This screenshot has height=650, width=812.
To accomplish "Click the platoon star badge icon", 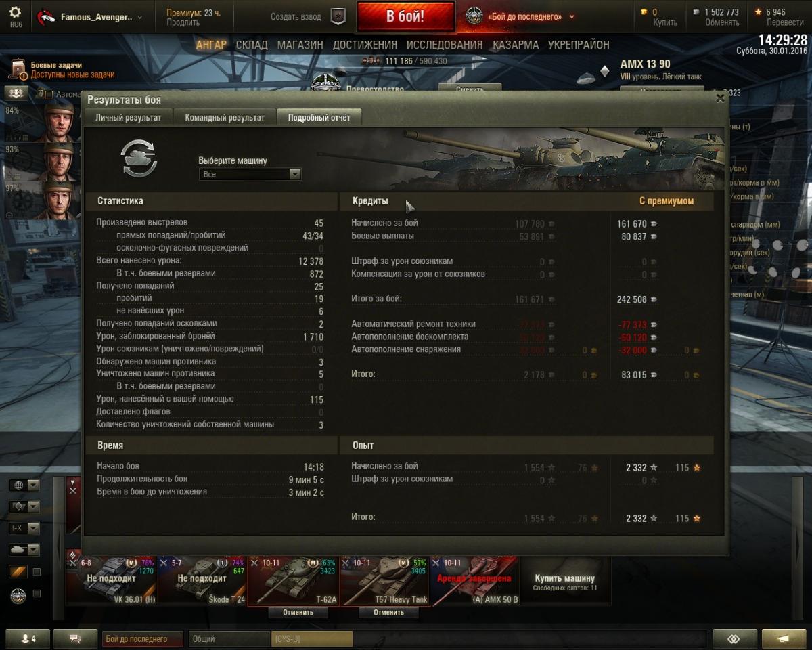I will tap(338, 16).
